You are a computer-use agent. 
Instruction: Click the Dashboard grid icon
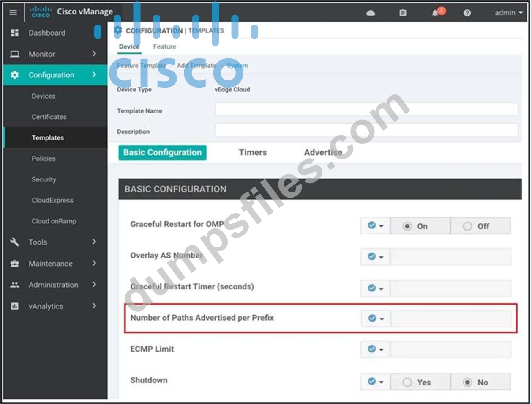pyautogui.click(x=15, y=33)
